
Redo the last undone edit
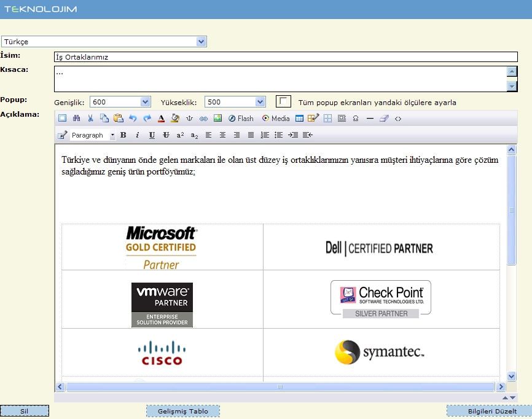pos(147,119)
